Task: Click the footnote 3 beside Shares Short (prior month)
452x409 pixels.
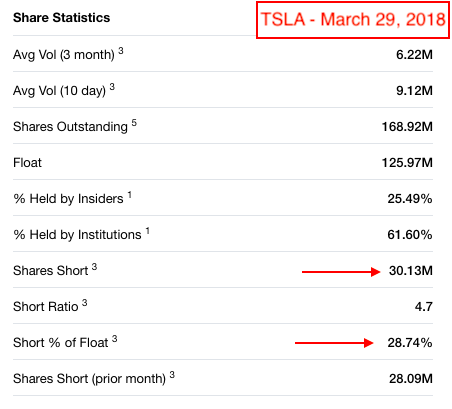Action: pyautogui.click(x=172, y=375)
